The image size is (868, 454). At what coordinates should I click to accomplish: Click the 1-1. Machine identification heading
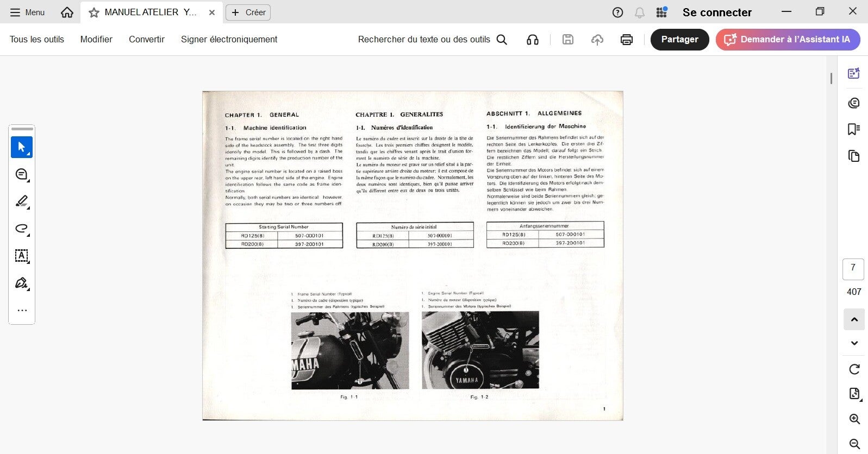click(266, 128)
